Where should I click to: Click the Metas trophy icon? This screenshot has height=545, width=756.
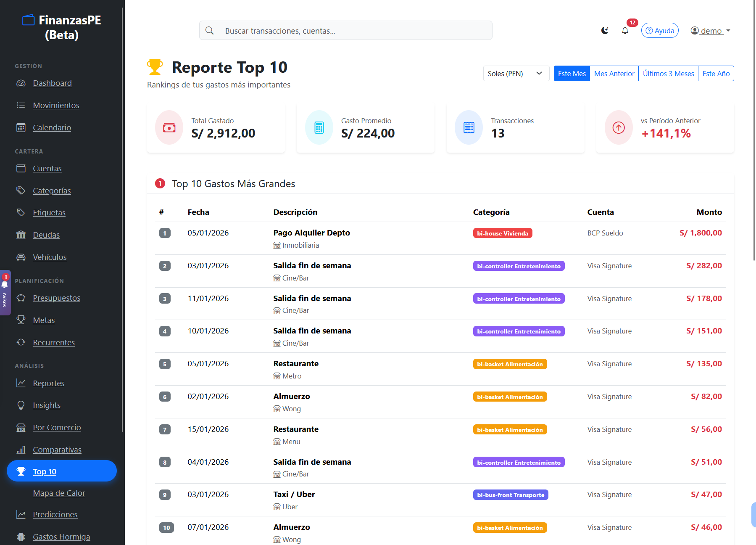(21, 320)
